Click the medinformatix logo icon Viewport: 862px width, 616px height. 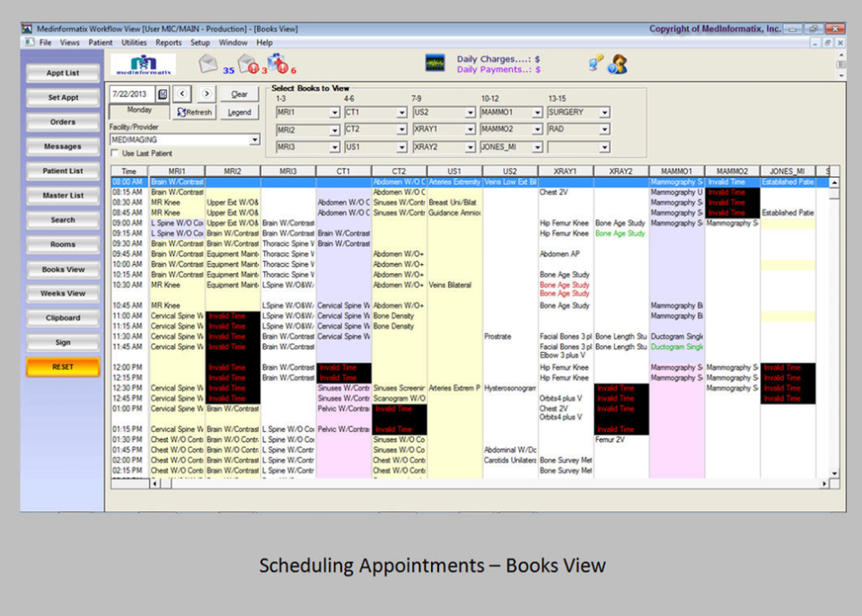point(141,64)
